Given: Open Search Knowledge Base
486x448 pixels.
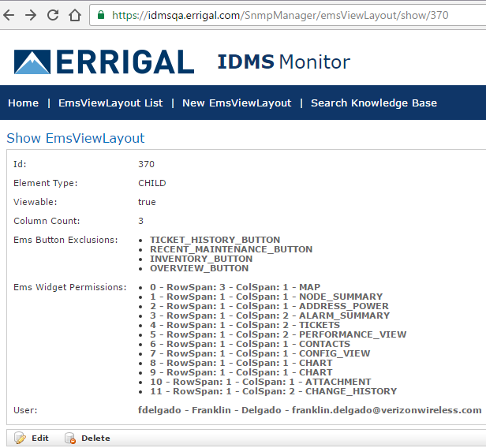Looking at the screenshot, I should (373, 103).
